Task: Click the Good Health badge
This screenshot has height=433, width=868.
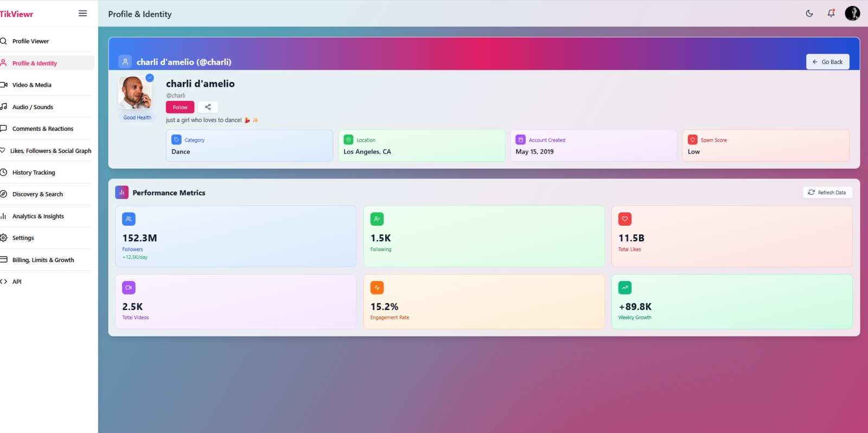Action: 137,117
